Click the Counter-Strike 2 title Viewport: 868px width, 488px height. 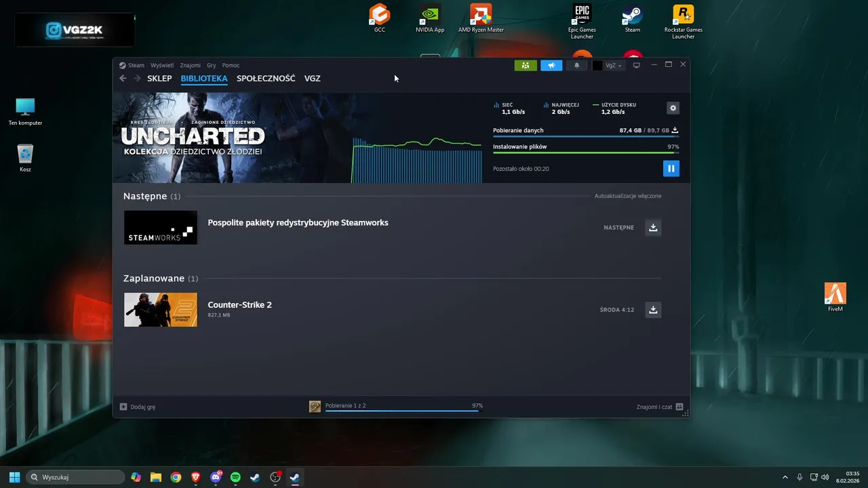239,304
